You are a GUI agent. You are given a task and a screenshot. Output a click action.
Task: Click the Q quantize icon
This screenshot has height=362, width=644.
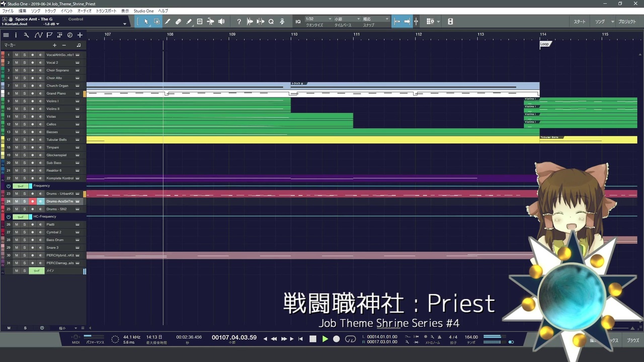pos(271,22)
